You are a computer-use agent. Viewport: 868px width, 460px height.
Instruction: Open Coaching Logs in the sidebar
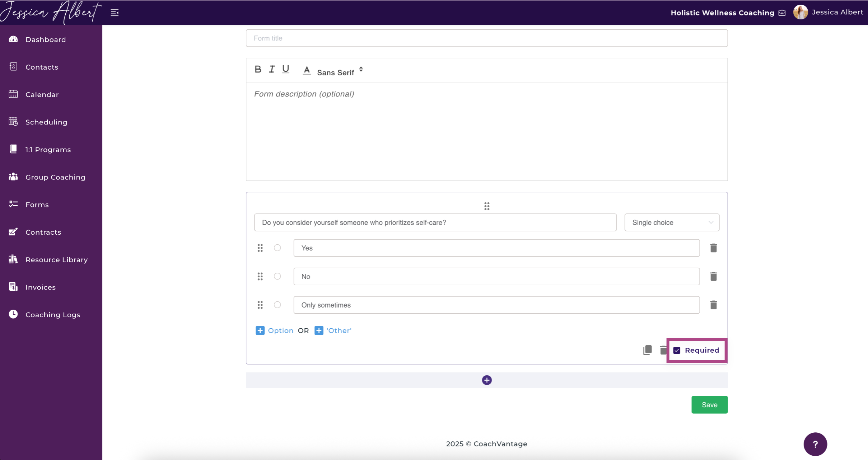(x=53, y=315)
